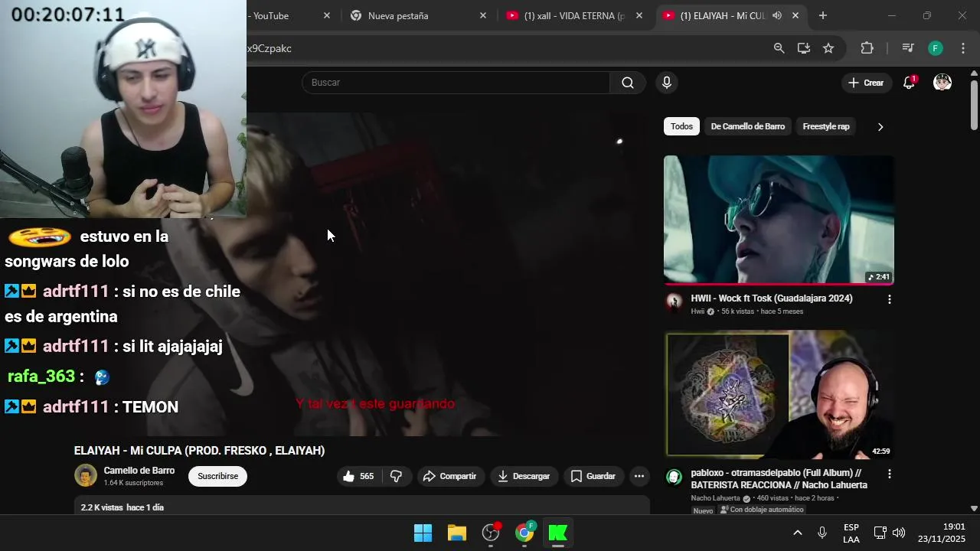Open Chrome three-dot menu

pos(963,48)
